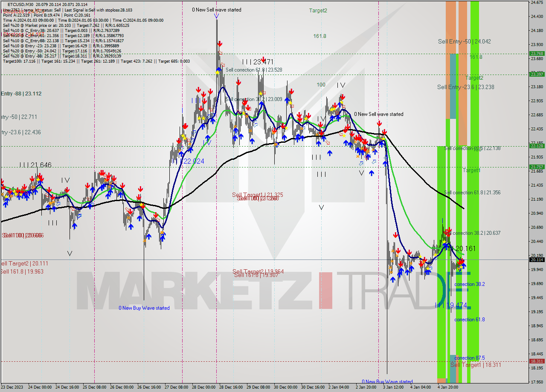Select the blue '22.024' wave label
Viewport: 546px width, 392px height.
click(x=193, y=161)
